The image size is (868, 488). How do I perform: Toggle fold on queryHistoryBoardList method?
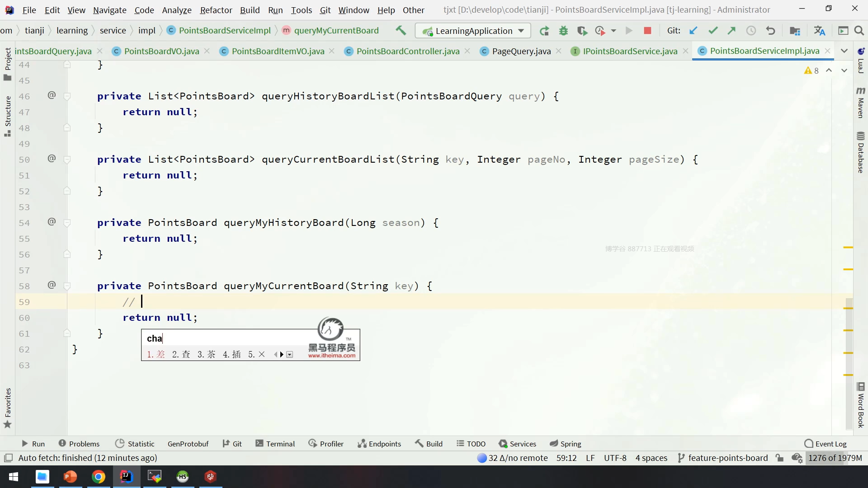pos(67,96)
